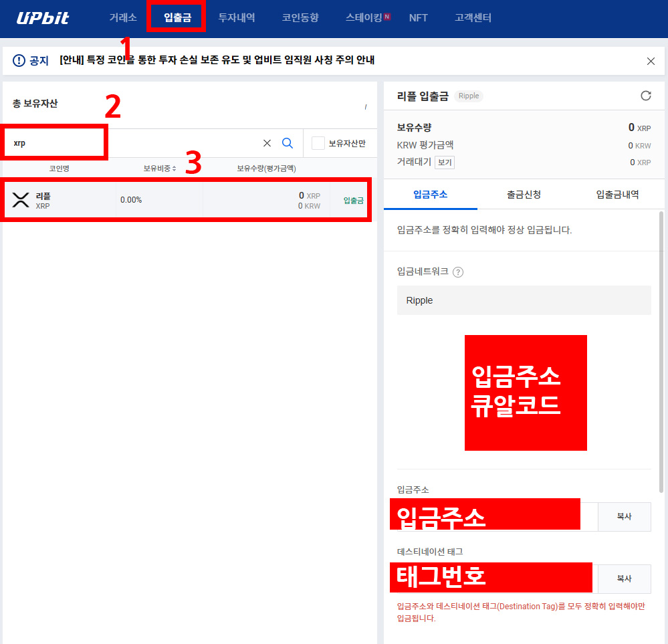Viewport: 668px width, 644px height.
Task: Click the KRW 평가금액 label
Action: click(x=425, y=145)
